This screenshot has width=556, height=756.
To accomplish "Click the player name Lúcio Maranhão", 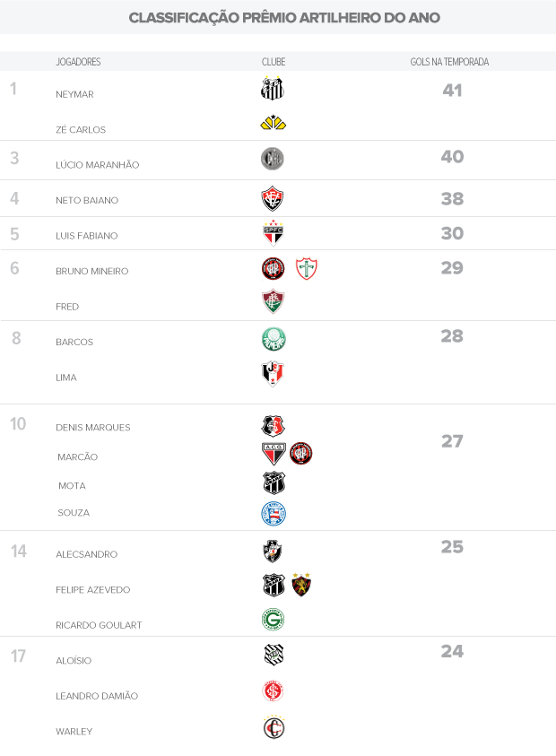I will [97, 165].
